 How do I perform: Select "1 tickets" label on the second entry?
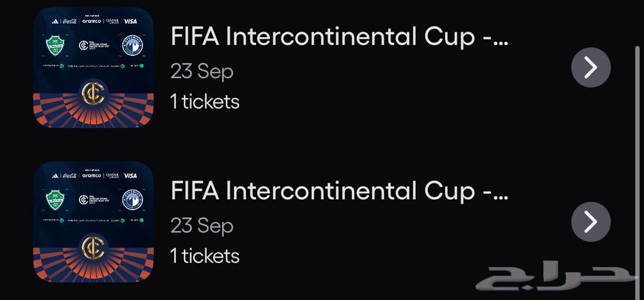point(205,256)
